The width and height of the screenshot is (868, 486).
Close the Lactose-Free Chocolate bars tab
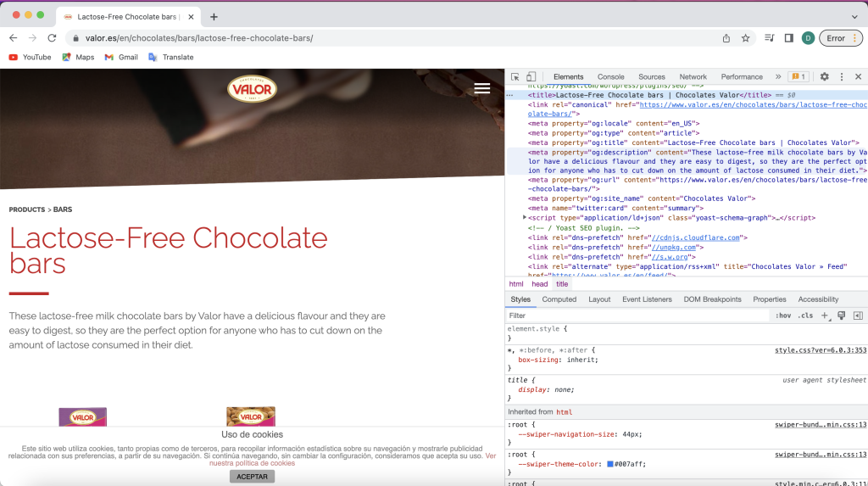pyautogui.click(x=191, y=17)
